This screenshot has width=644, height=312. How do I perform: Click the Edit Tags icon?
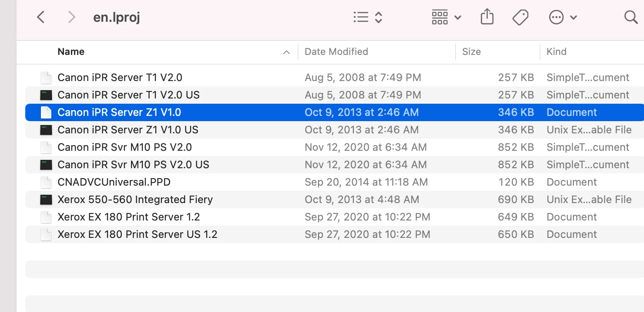tap(520, 17)
